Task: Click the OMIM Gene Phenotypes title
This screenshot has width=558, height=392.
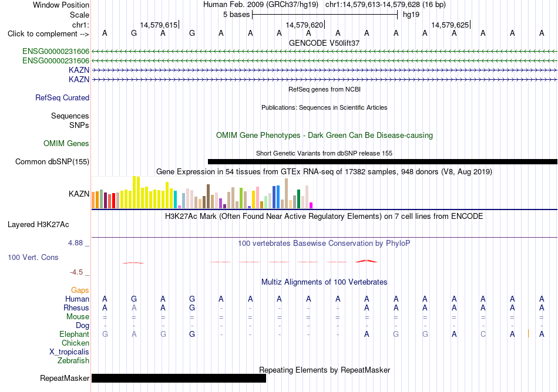Action: 324,136
